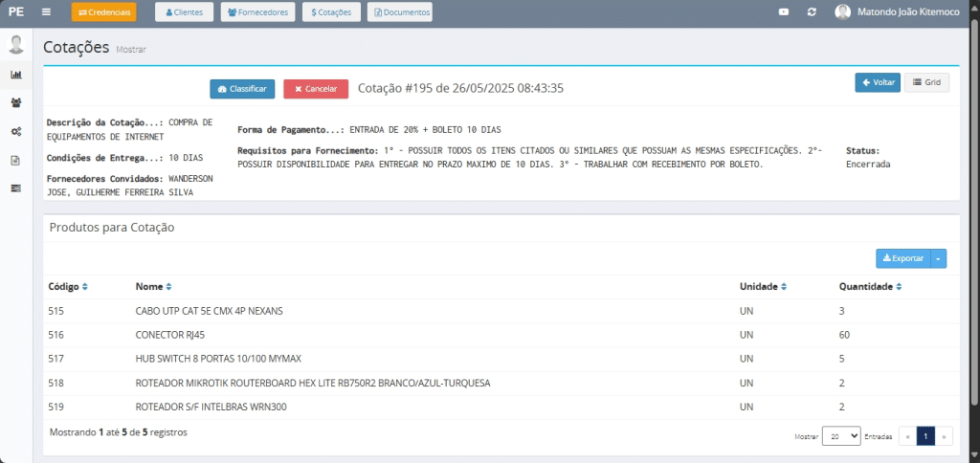Viewport: 980px width, 463px height.
Task: Open Documentos menu
Action: point(399,11)
